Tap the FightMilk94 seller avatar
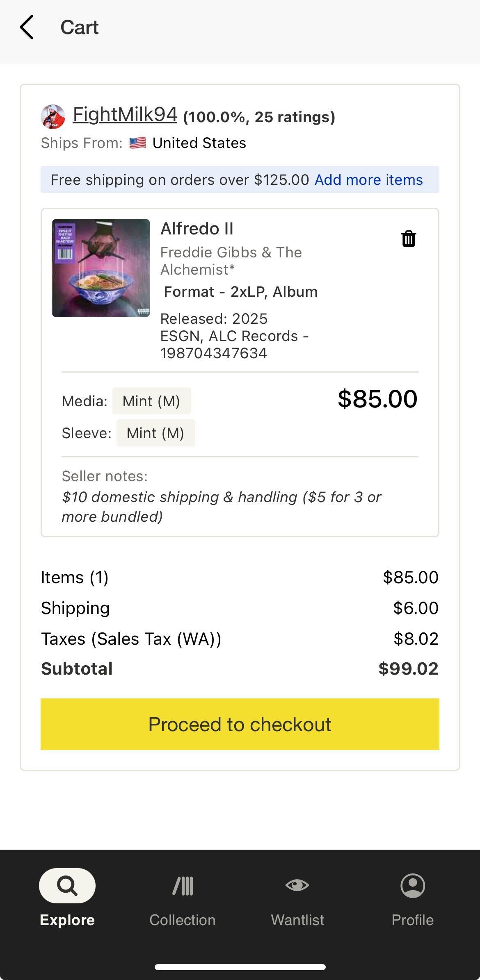This screenshot has width=480, height=980. (x=53, y=116)
